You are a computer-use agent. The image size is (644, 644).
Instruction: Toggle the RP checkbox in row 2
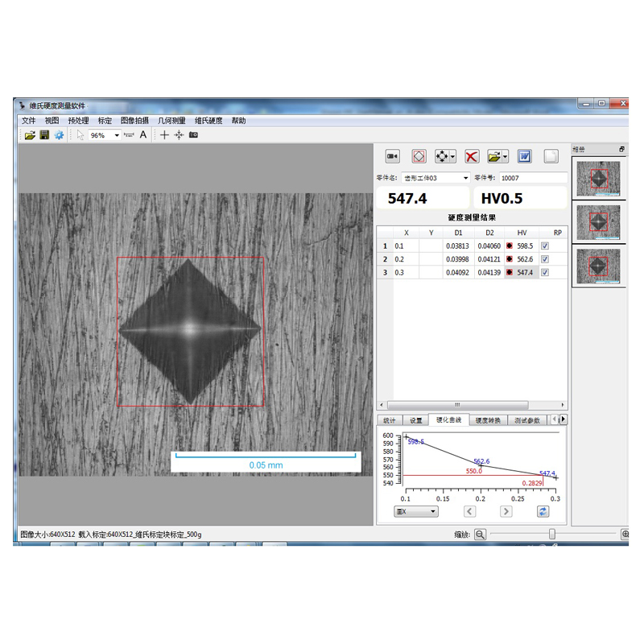(545, 259)
